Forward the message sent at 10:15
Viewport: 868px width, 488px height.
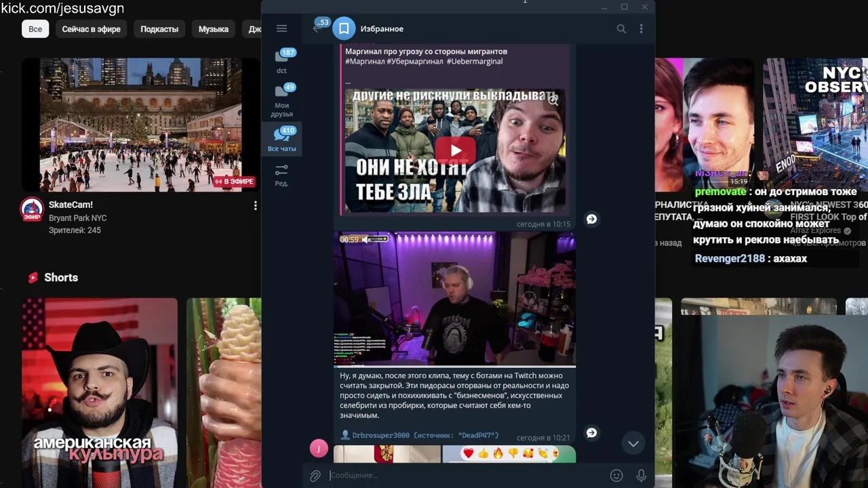coord(591,219)
